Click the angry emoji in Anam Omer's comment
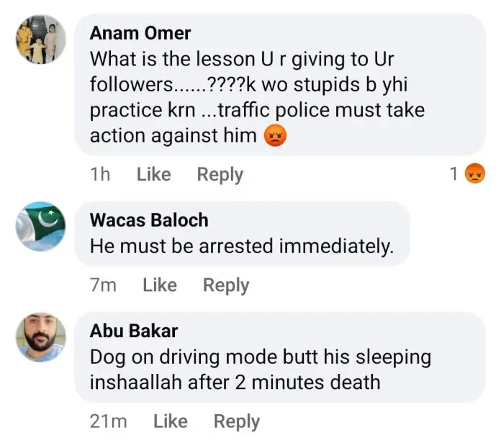This screenshot has height=448, width=501. tap(275, 136)
